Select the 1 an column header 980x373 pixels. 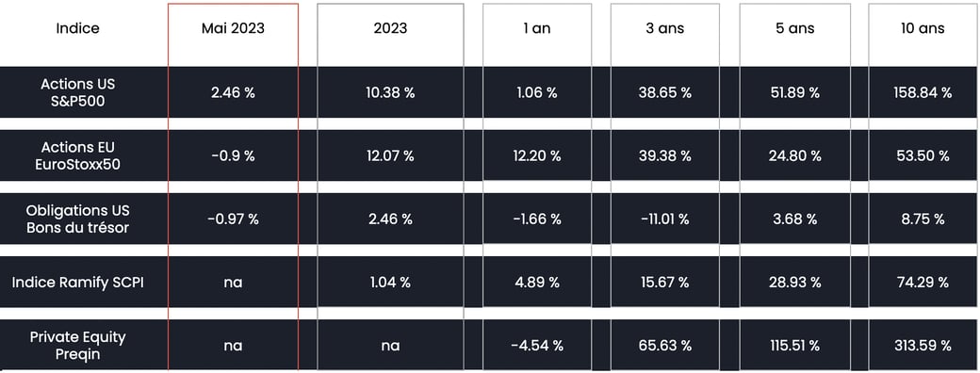(x=537, y=29)
